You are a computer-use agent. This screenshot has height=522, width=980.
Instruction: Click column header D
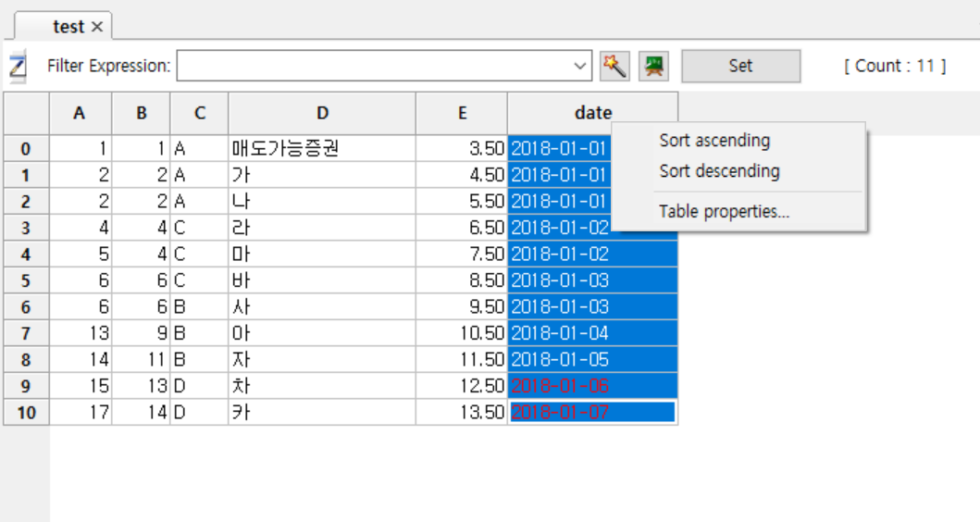[x=322, y=113]
